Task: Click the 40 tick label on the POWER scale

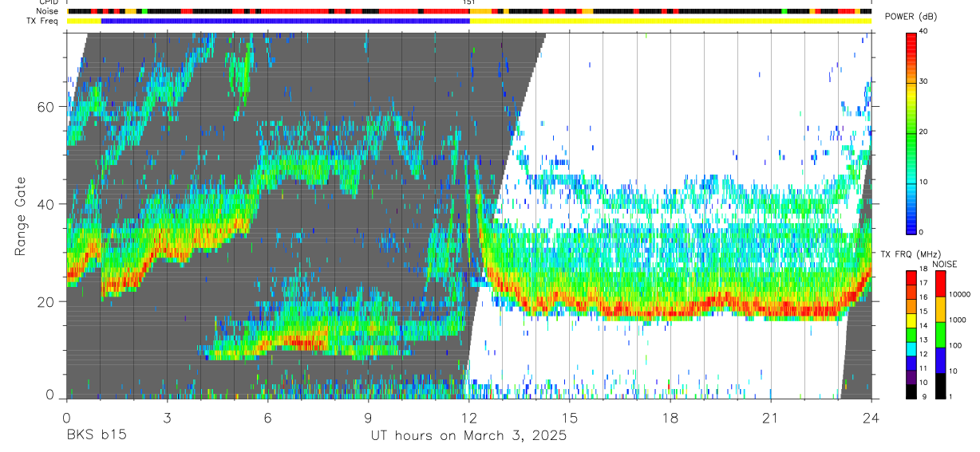Action: (924, 32)
